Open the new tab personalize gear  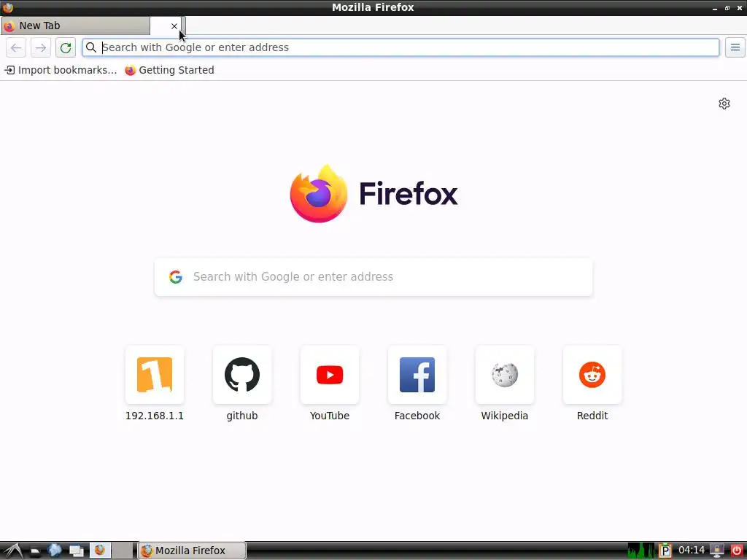(x=724, y=104)
